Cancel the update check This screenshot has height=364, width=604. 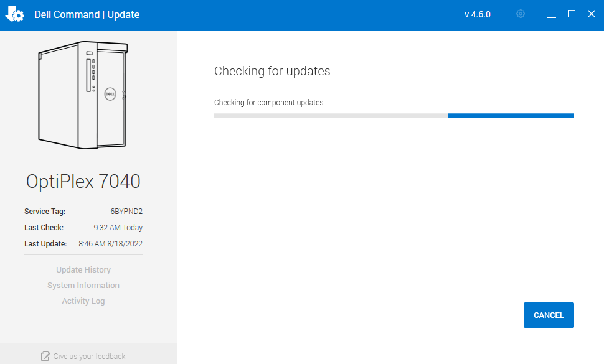click(549, 315)
